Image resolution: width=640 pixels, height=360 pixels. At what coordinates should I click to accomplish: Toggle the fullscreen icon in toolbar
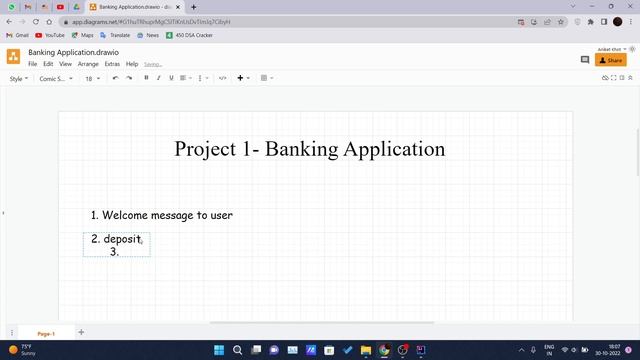[614, 78]
